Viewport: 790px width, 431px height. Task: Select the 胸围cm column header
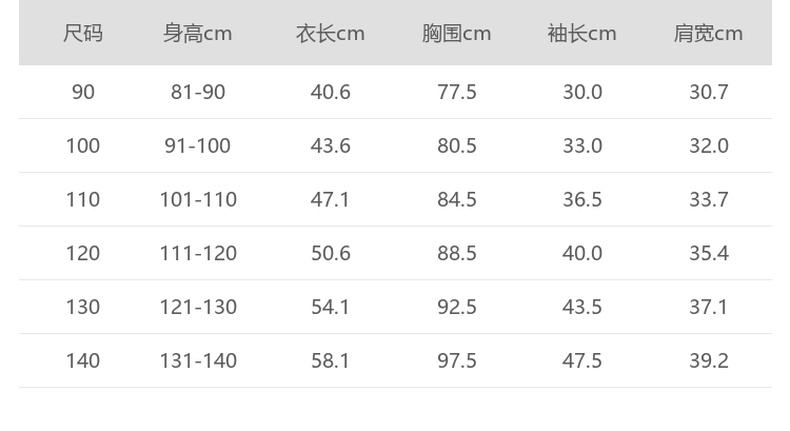click(x=456, y=34)
